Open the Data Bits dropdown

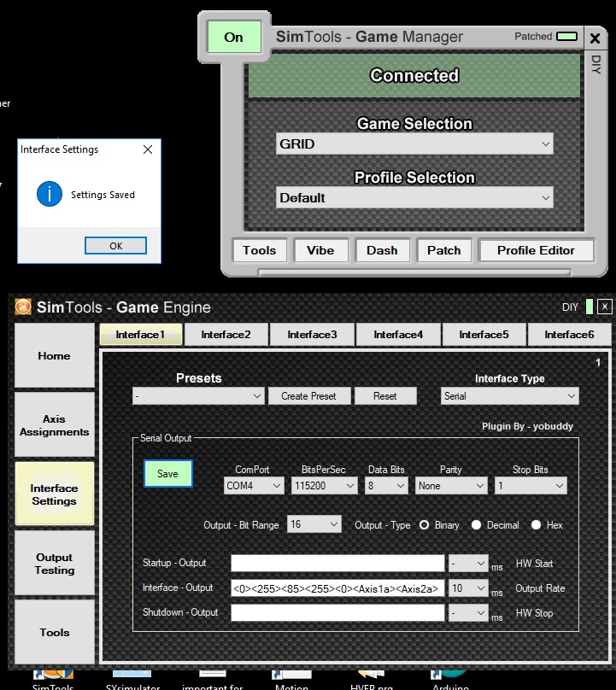[386, 486]
